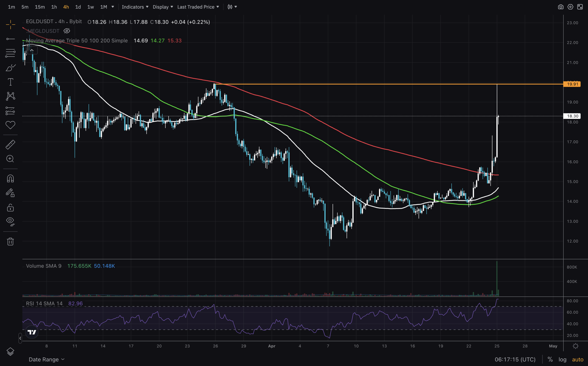Select the text annotation tool

click(x=10, y=82)
